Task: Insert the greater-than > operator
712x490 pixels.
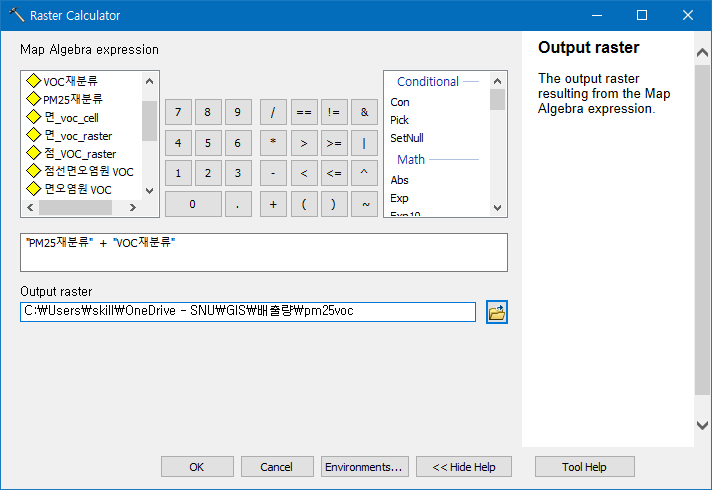Action: 304,143
